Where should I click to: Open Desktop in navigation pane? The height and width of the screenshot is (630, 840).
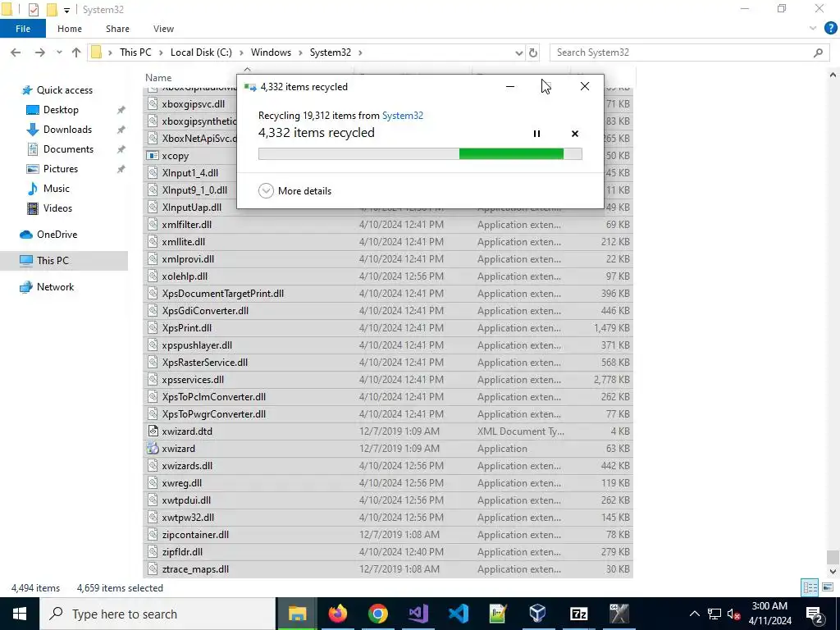[x=61, y=110]
